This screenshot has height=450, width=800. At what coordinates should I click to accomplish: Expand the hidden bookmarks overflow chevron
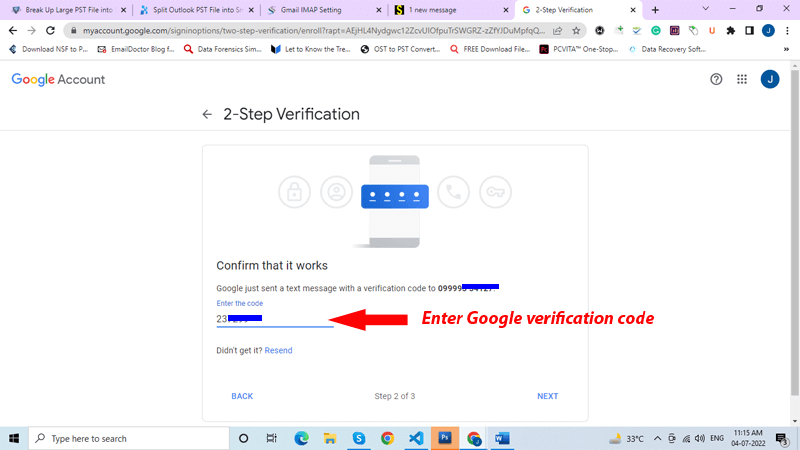[x=785, y=48]
